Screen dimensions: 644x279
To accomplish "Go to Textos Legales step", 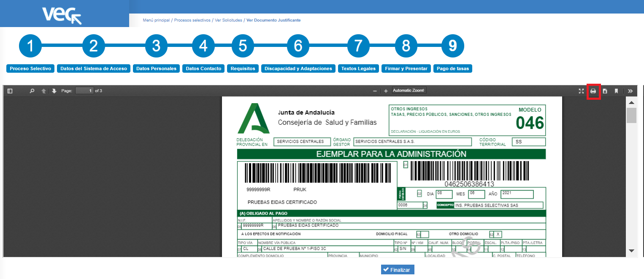I will click(358, 68).
